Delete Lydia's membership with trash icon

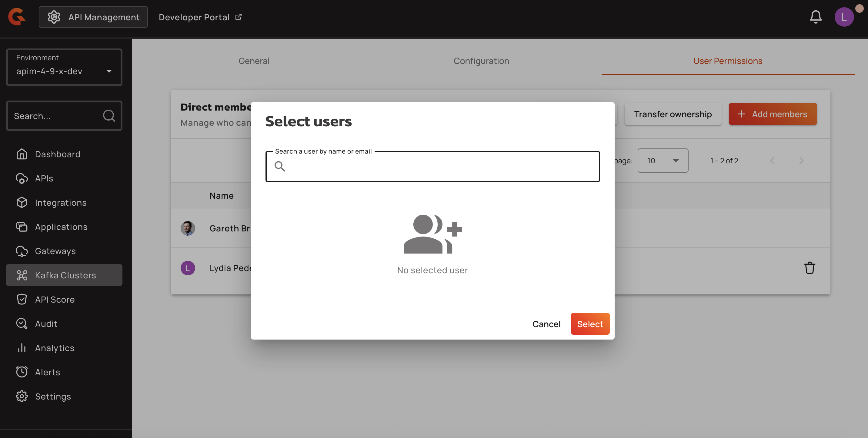tap(810, 268)
